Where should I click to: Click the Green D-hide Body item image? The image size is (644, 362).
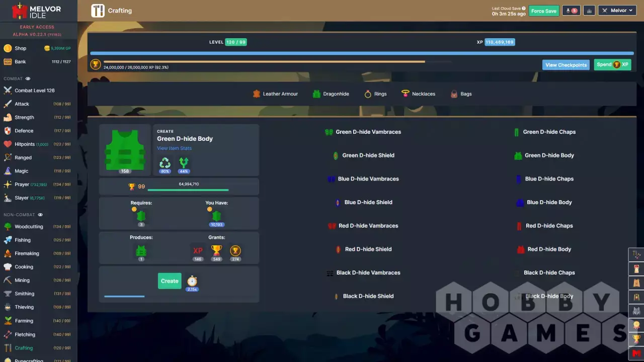click(x=125, y=150)
